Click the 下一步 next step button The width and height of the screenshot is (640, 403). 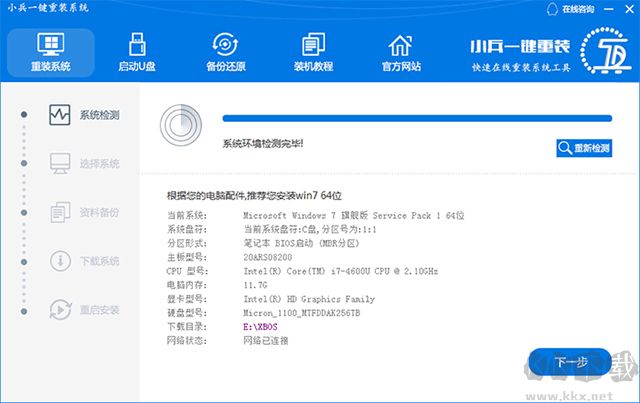pos(570,362)
